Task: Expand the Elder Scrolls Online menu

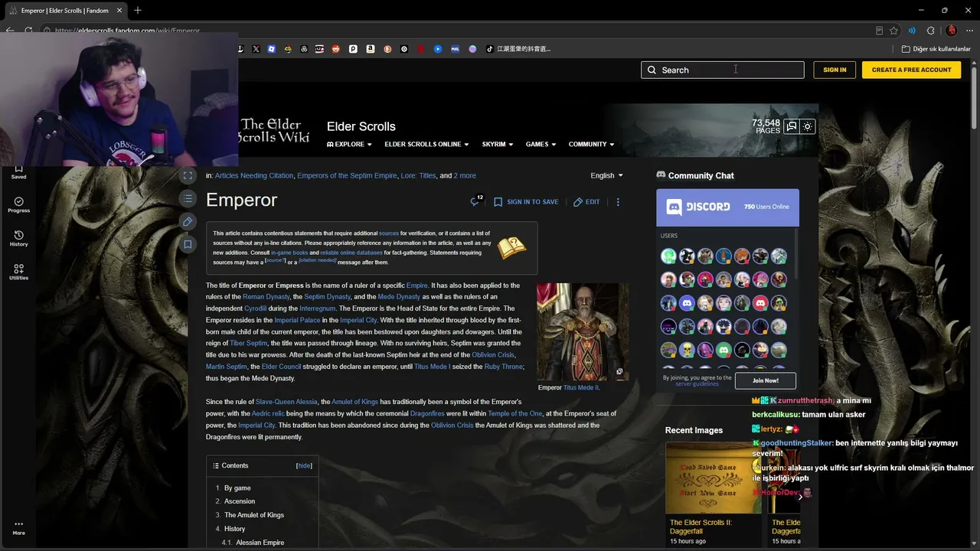Action: pyautogui.click(x=427, y=144)
